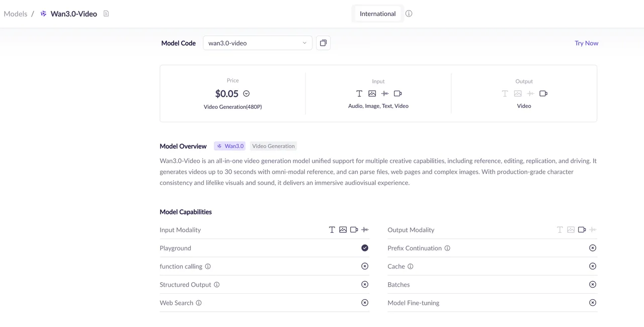
Task: Click the info icon next to Prefix Continuation
Action: 447,248
